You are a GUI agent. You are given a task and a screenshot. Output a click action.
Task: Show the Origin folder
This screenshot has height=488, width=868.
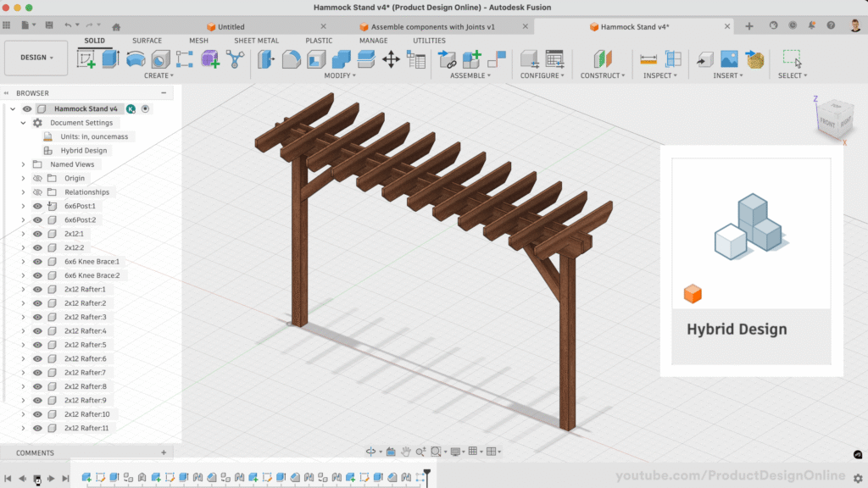(x=37, y=179)
